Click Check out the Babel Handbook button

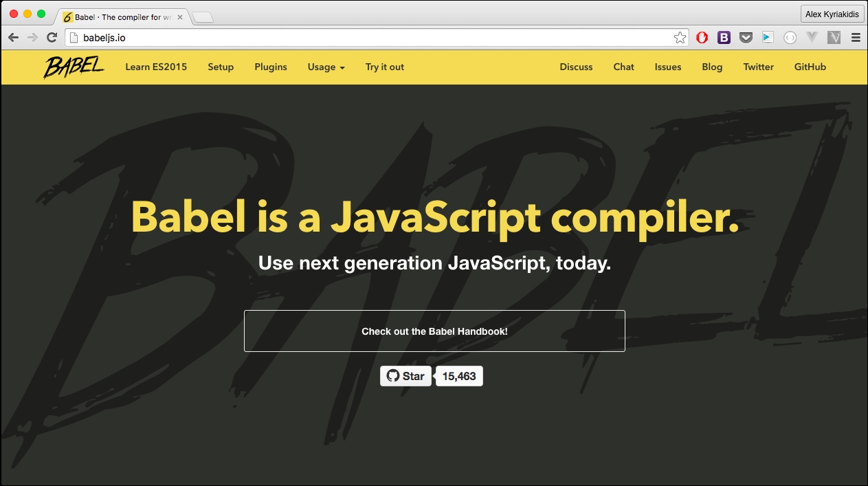click(x=434, y=331)
